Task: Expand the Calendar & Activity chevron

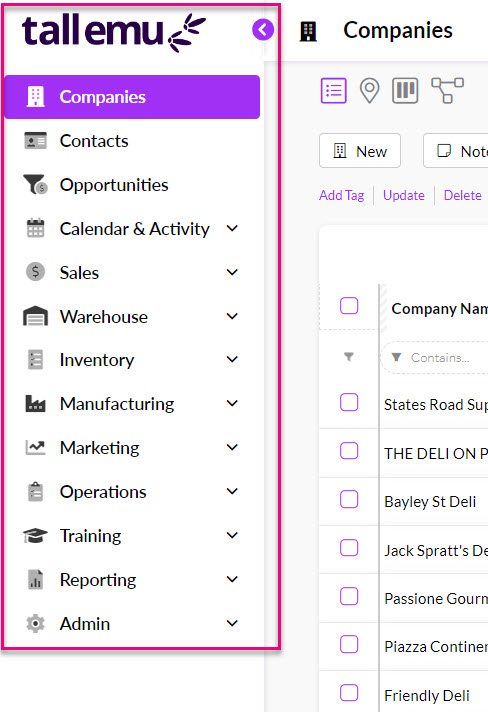Action: click(x=232, y=228)
